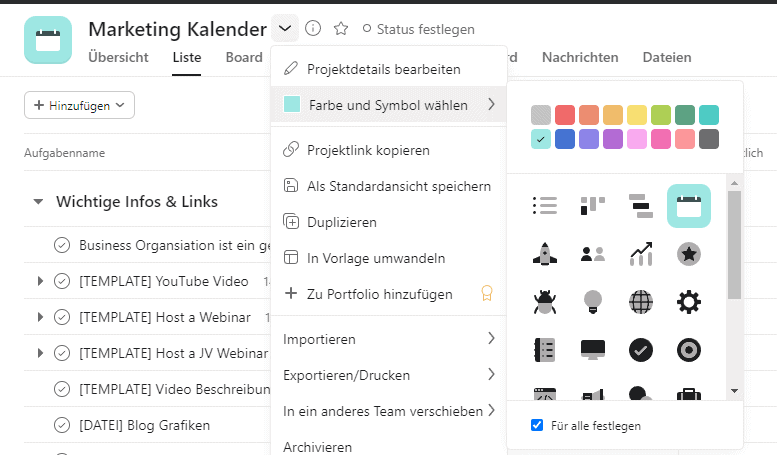Click the large Marketing Kalender project icon
Viewport: 777px width, 455px height.
pyautogui.click(x=48, y=40)
